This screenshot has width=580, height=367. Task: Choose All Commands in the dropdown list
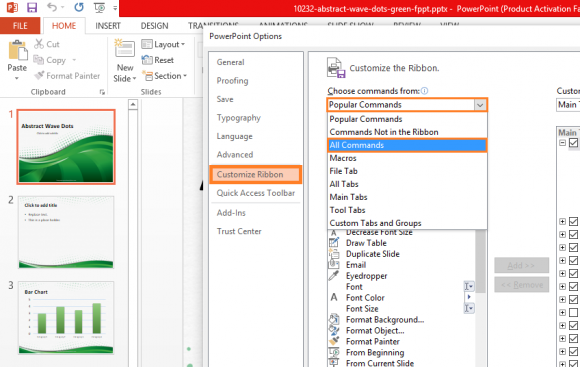tap(407, 145)
